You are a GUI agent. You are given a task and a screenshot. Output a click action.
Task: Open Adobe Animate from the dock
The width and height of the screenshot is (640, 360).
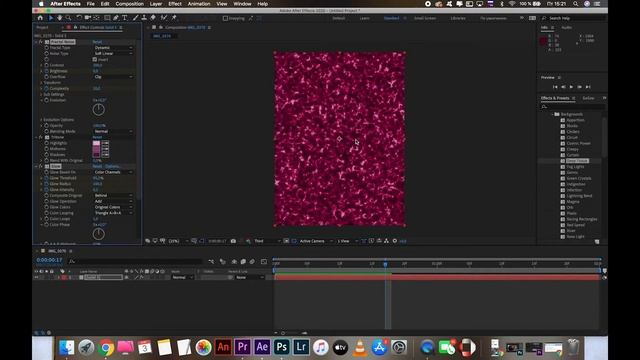click(x=223, y=347)
